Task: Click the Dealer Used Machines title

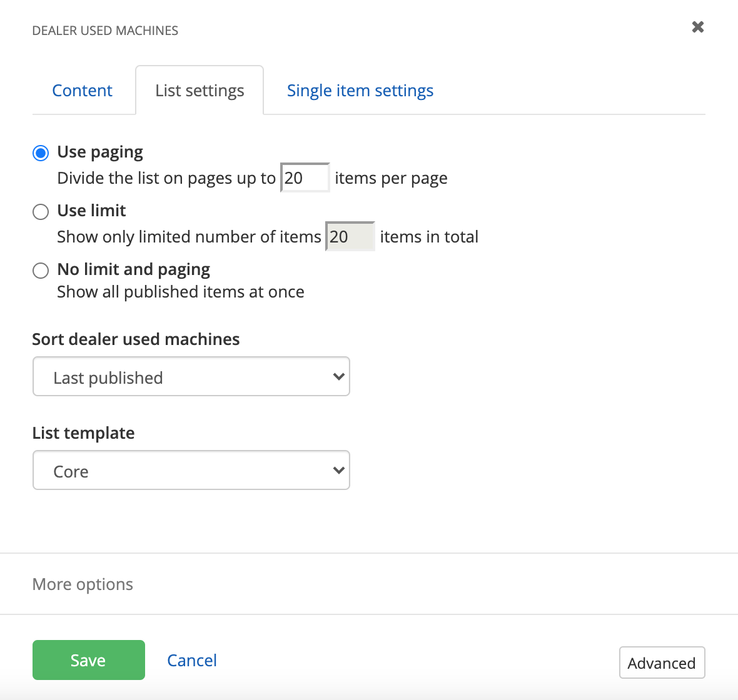Action: click(x=105, y=31)
